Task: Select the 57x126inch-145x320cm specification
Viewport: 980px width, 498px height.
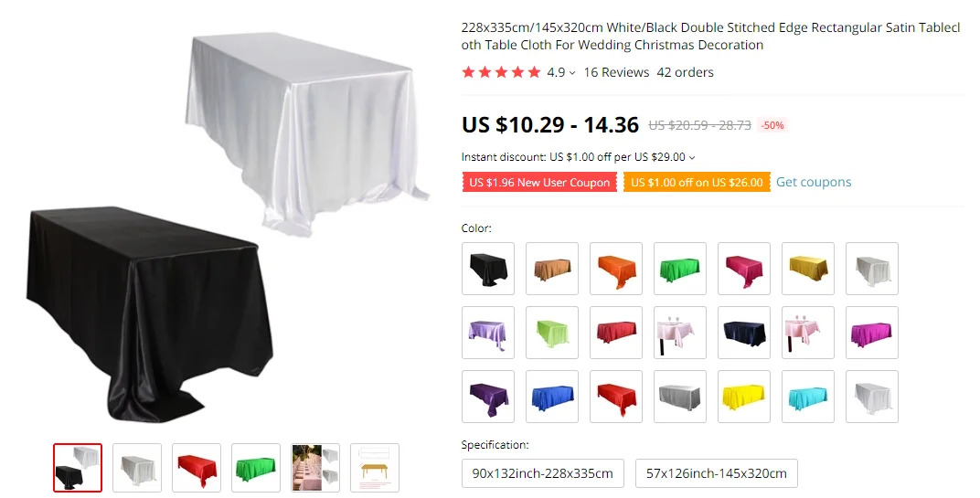Action: 716,473
